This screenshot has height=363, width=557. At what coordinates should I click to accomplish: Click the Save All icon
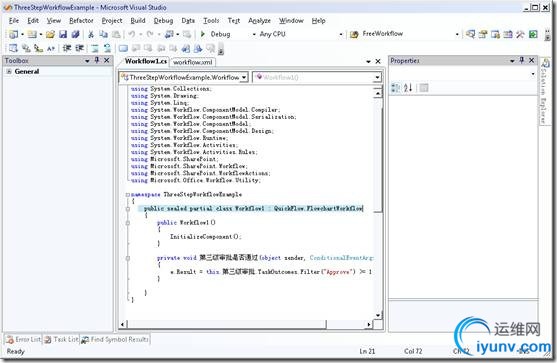(x=75, y=34)
